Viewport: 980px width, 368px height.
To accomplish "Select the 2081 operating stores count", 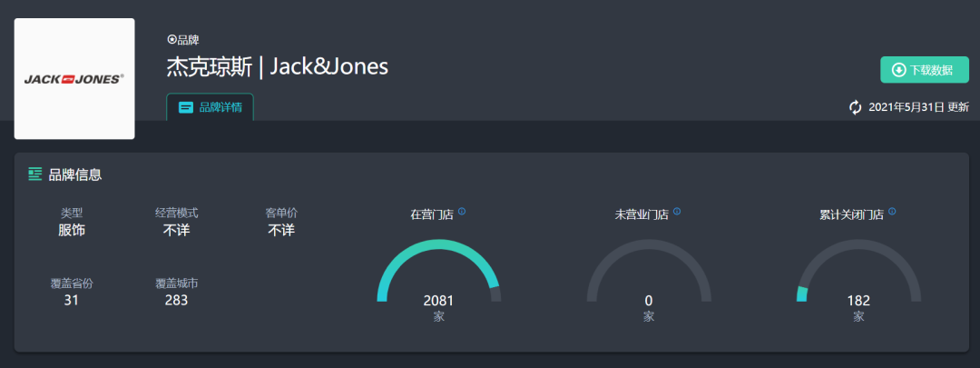I will click(439, 301).
